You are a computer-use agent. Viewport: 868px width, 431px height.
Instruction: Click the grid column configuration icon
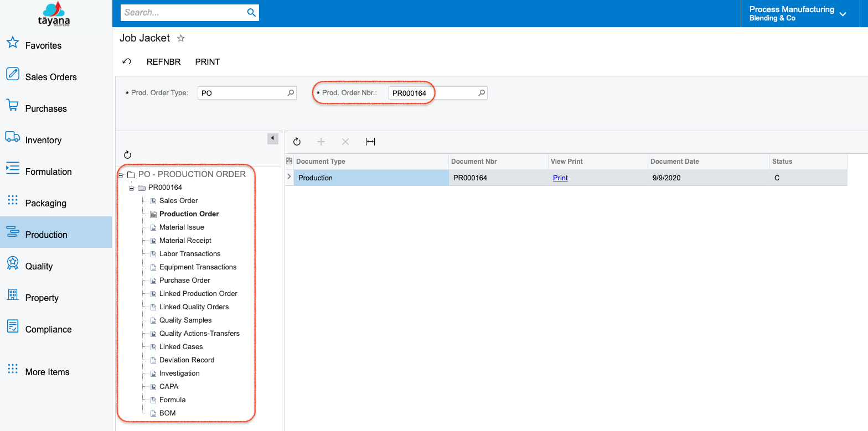click(x=289, y=161)
